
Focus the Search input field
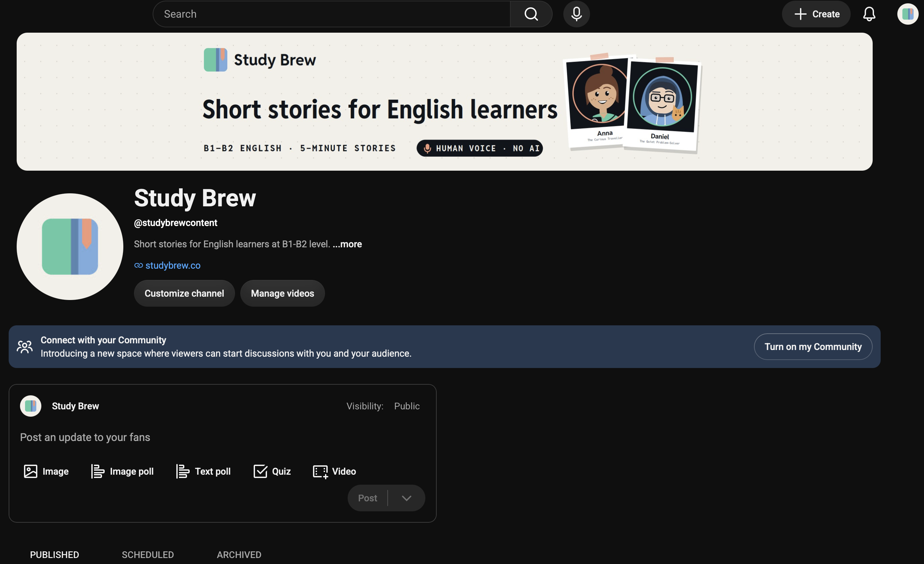pyautogui.click(x=331, y=14)
